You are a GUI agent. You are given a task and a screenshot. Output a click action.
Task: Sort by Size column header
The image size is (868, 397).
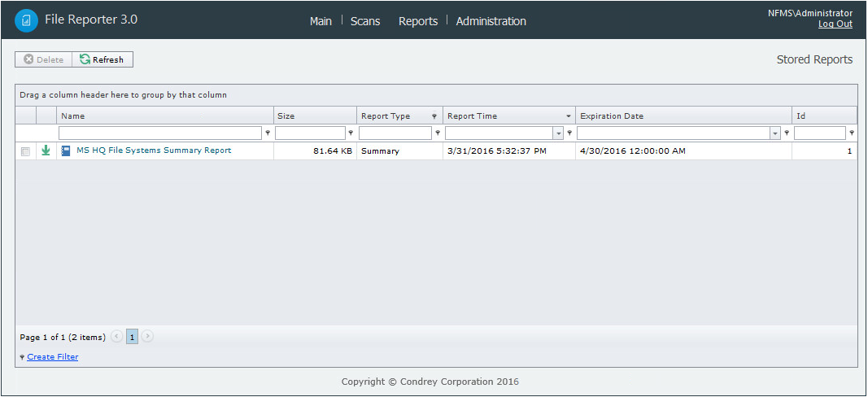coord(315,116)
